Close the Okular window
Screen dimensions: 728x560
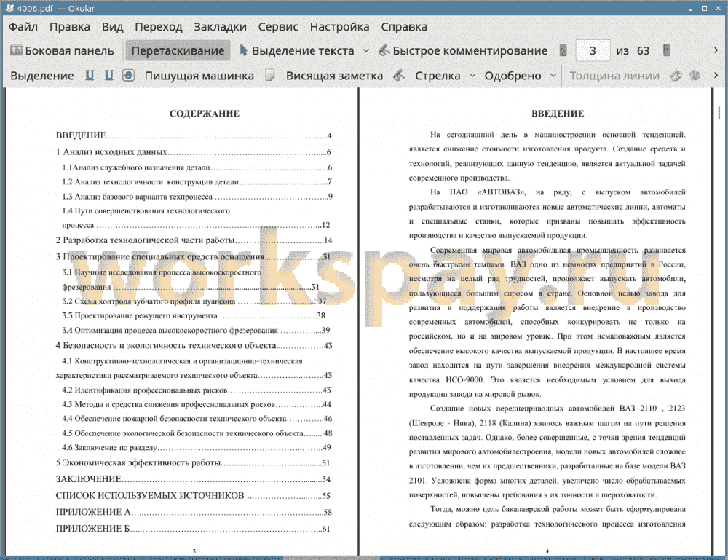[718, 8]
